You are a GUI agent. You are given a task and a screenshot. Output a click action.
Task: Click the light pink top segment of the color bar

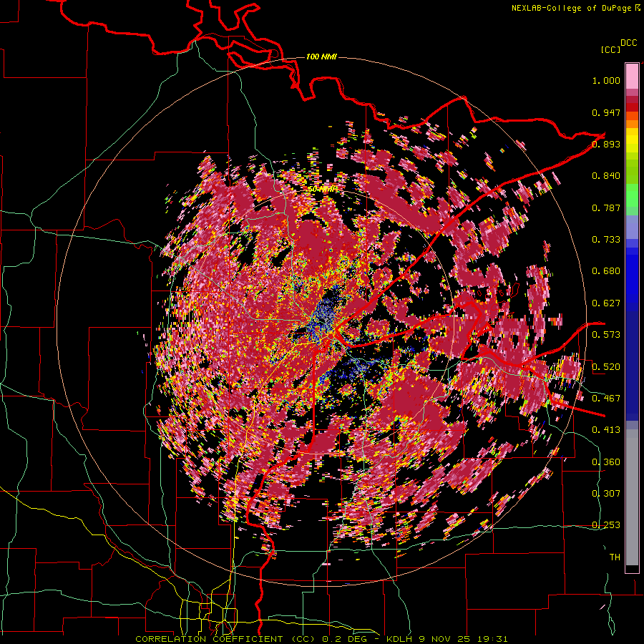pos(632,76)
